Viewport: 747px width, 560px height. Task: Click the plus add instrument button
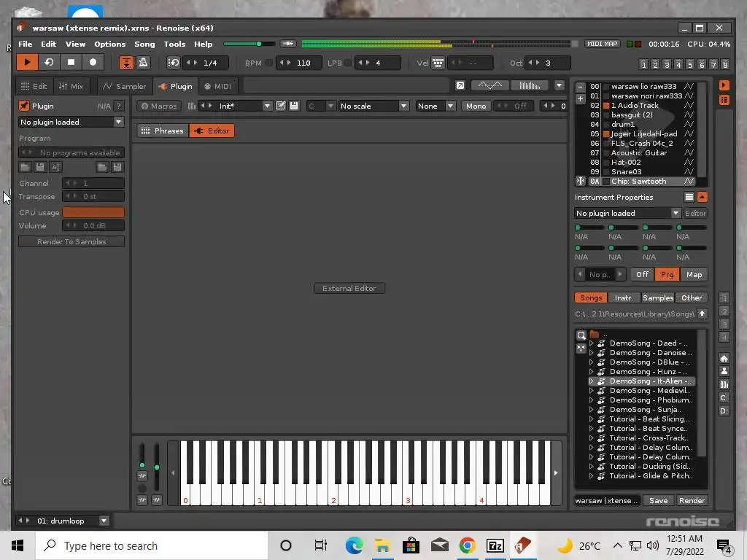[580, 99]
